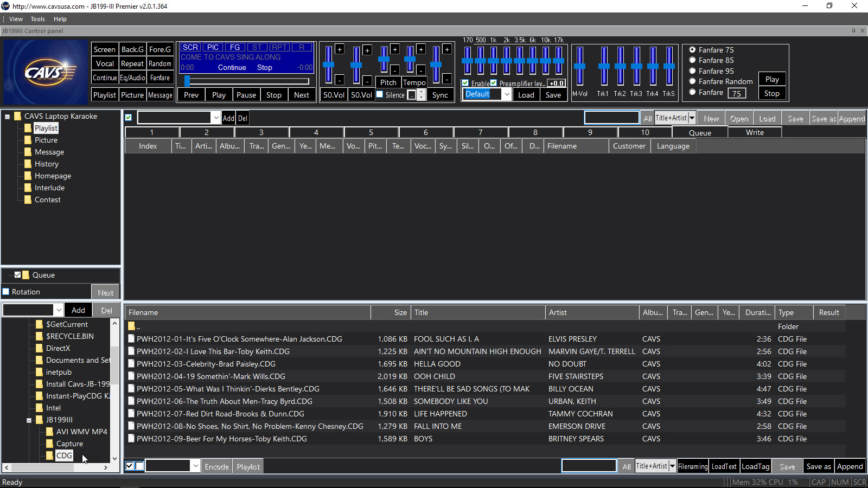Uncheck the Queue checkbox
Image resolution: width=868 pixels, height=488 pixels.
17,275
